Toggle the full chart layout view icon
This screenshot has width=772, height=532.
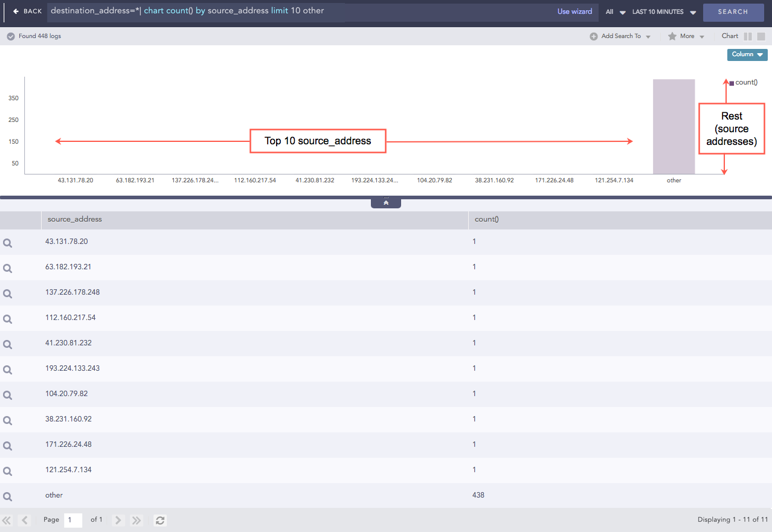(x=761, y=36)
